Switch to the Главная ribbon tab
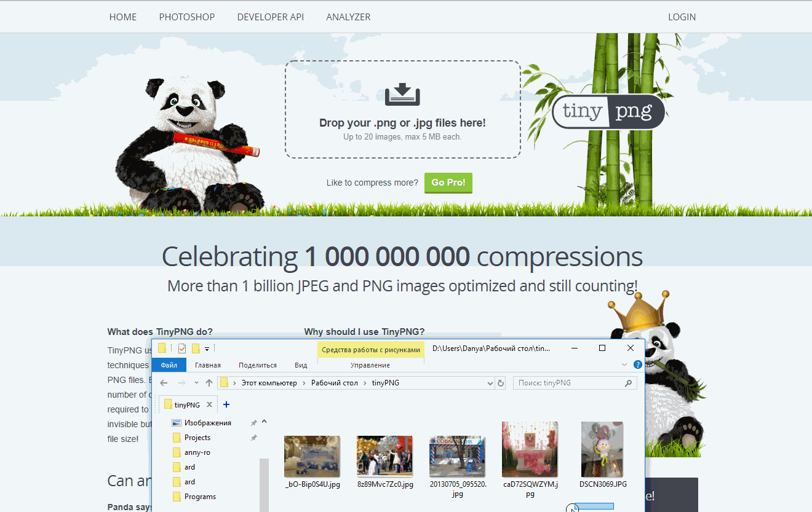The image size is (812, 512). 208,365
